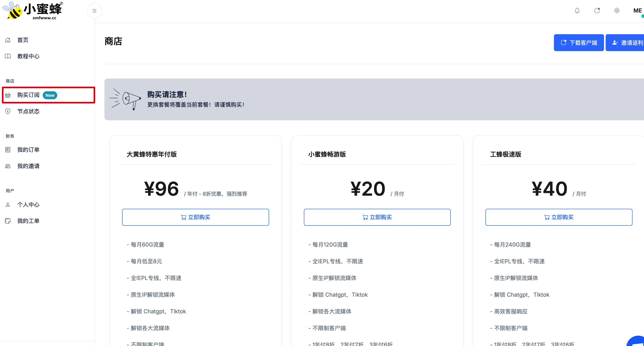Click the 教程中心 book icon

pos(8,56)
